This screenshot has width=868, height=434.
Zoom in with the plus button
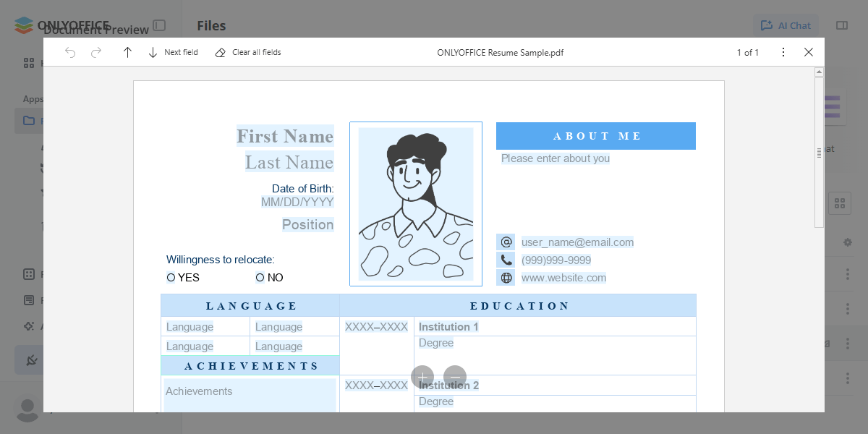422,377
